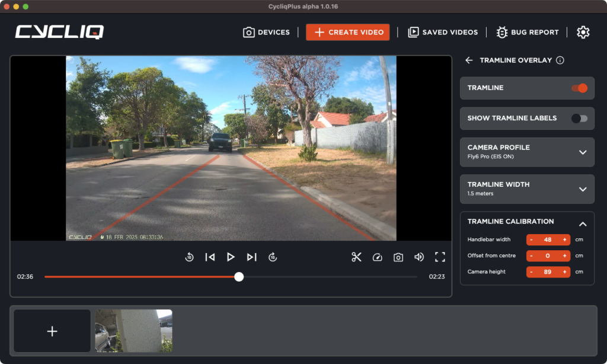Play the video
This screenshot has height=364, width=607.
(231, 257)
